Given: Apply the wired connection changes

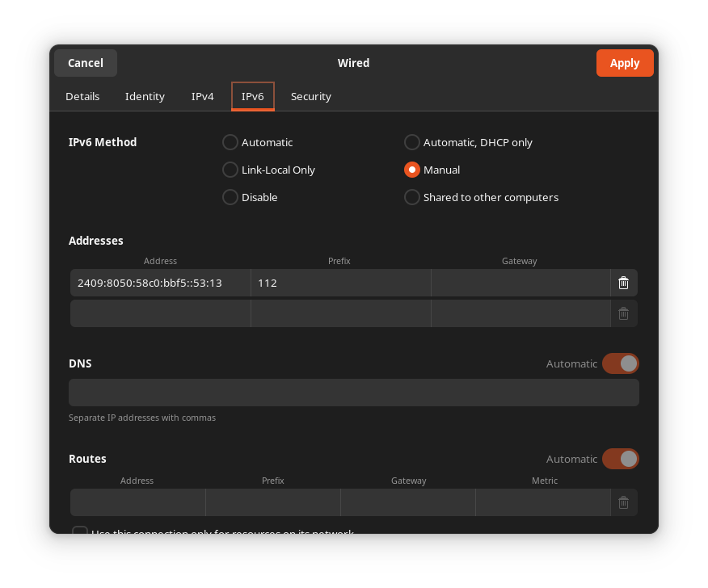Looking at the screenshot, I should [x=624, y=63].
